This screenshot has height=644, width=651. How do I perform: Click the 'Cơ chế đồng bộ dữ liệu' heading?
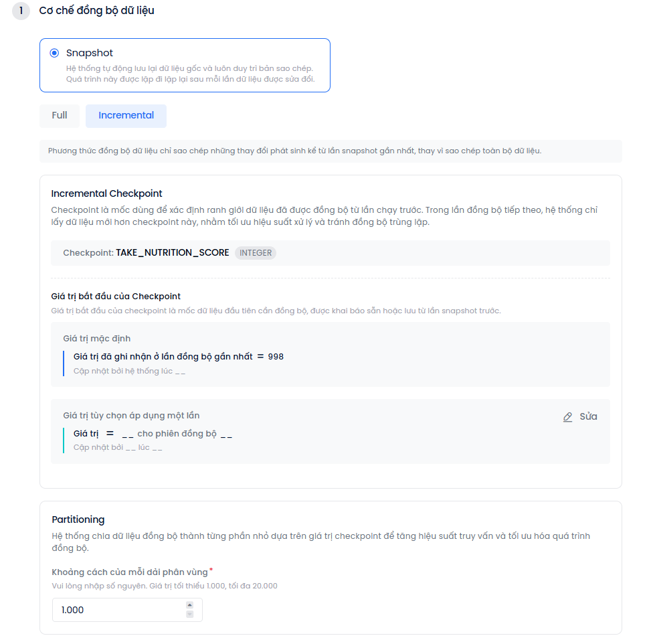97,11
